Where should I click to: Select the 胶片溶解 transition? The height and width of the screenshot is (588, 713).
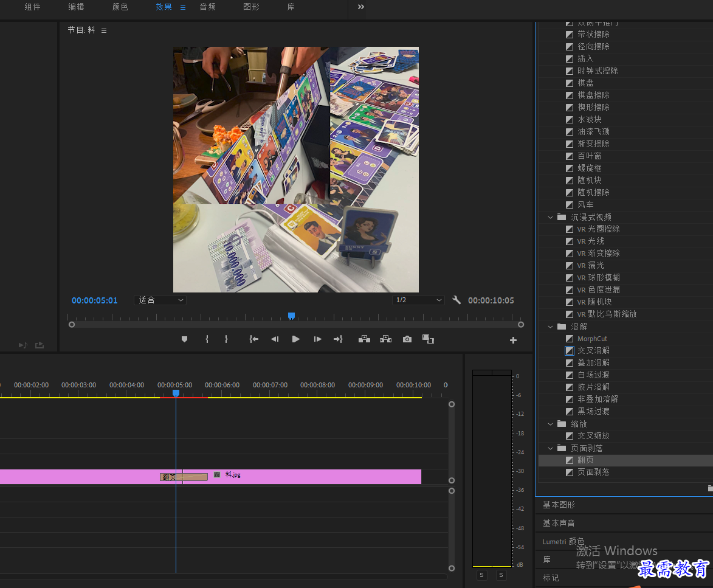[593, 387]
